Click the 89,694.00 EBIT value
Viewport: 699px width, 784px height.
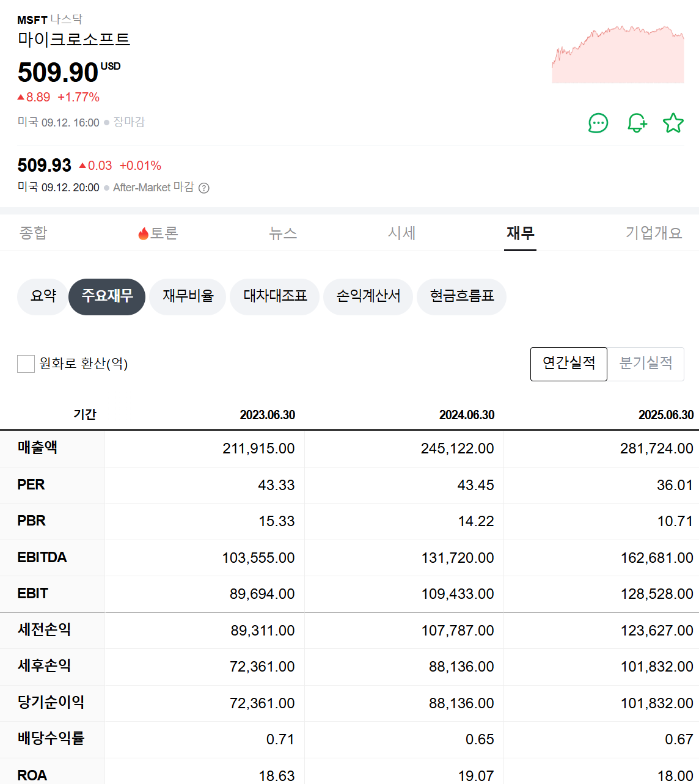point(262,594)
